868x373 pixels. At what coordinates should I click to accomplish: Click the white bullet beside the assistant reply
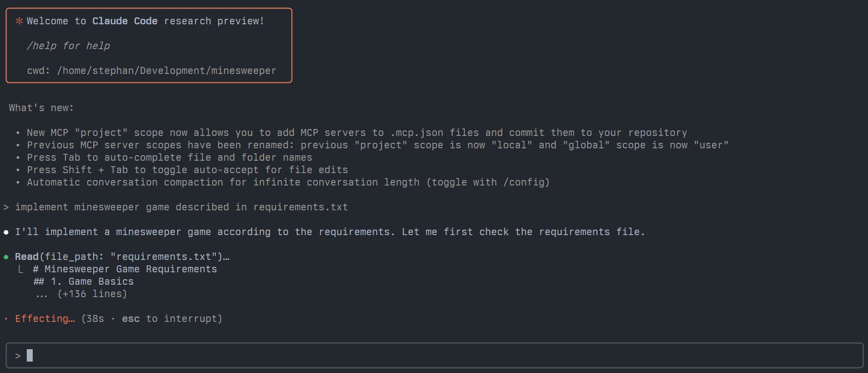6,232
